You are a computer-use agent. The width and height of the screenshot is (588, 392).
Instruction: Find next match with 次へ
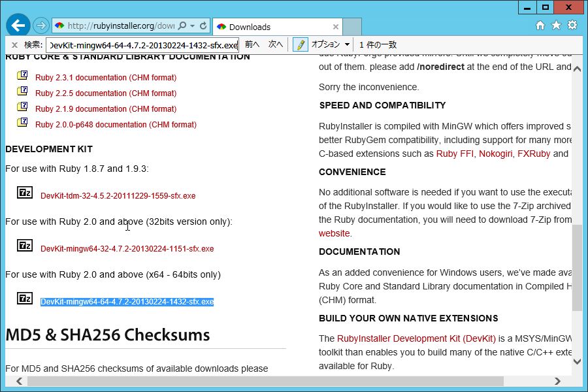click(275, 44)
